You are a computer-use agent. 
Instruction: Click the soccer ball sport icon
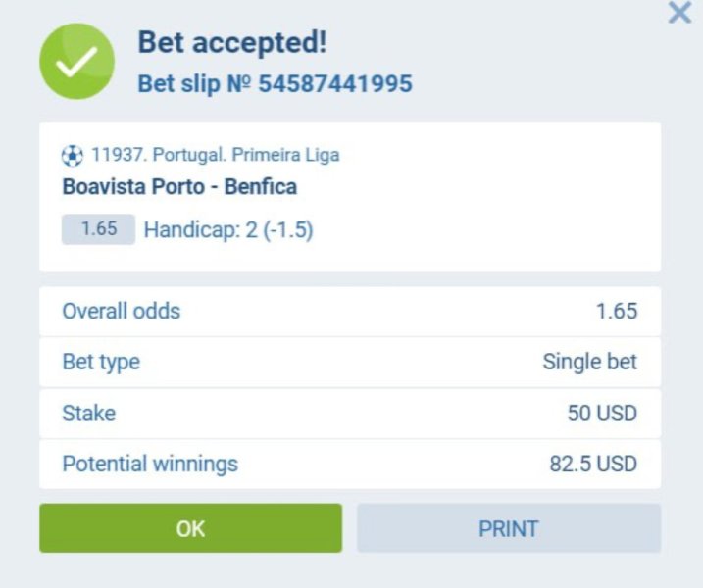click(x=73, y=156)
